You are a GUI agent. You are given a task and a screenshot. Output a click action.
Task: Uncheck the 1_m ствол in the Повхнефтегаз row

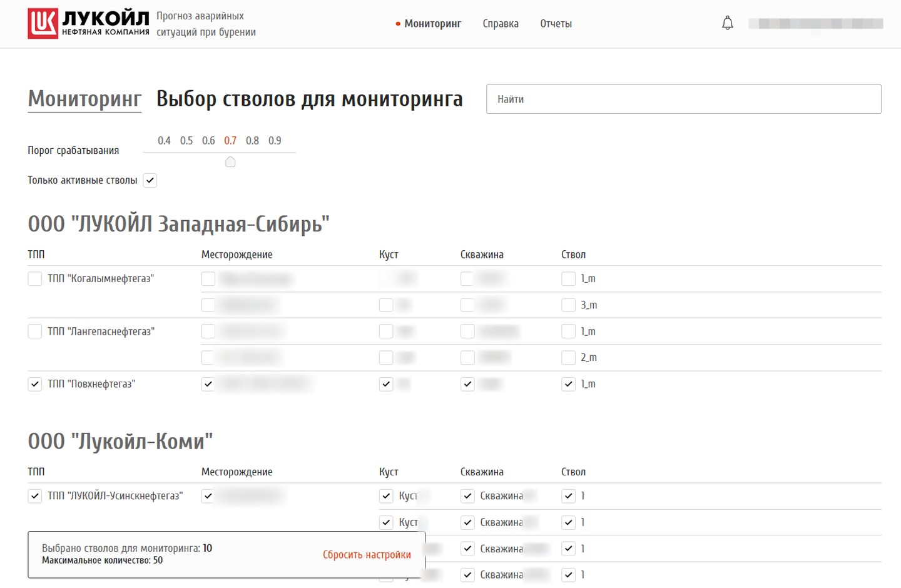click(x=568, y=384)
